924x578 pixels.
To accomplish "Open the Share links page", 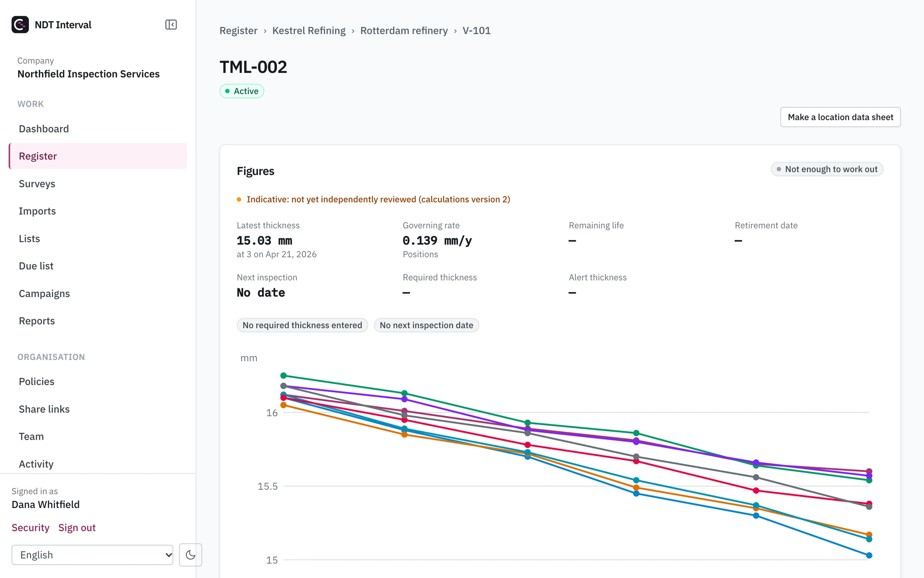I will click(x=98, y=409).
